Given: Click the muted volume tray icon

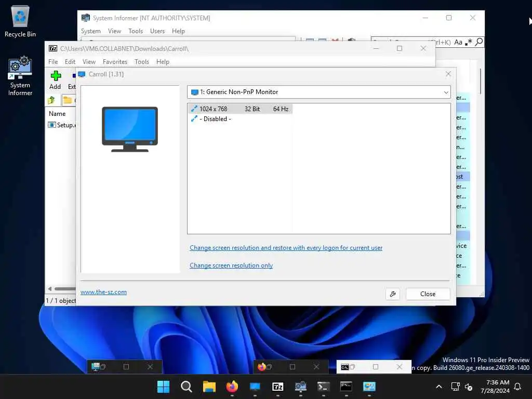Looking at the screenshot, I should click(x=469, y=387).
